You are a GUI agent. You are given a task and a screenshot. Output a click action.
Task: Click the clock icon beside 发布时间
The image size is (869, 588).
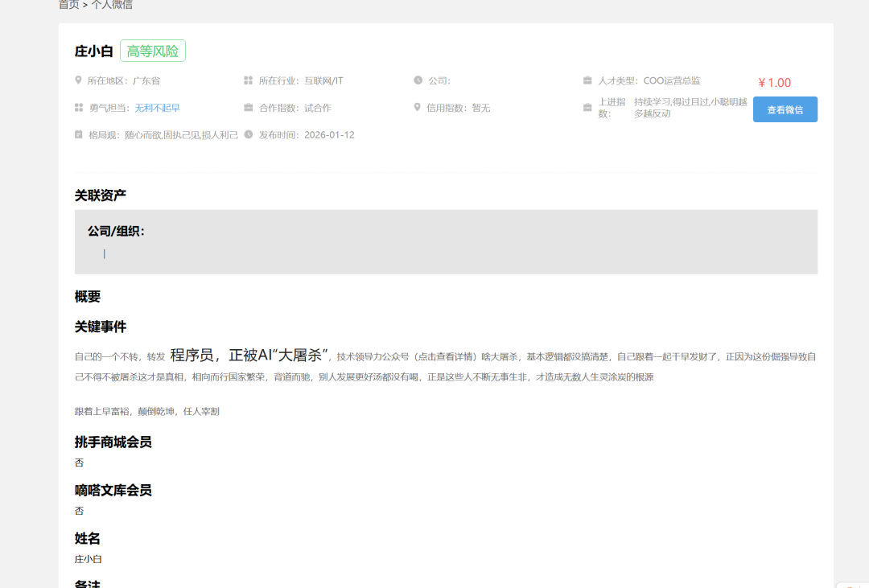tap(248, 134)
